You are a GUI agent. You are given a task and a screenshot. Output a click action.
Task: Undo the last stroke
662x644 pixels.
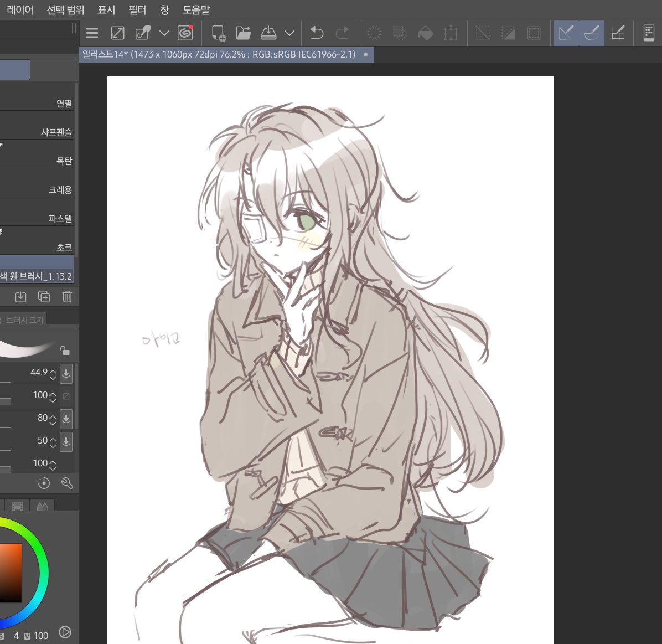pos(317,33)
